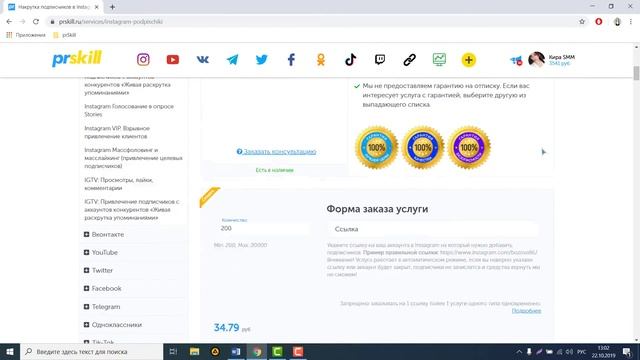Open Odnoklassniki services icon

click(321, 60)
